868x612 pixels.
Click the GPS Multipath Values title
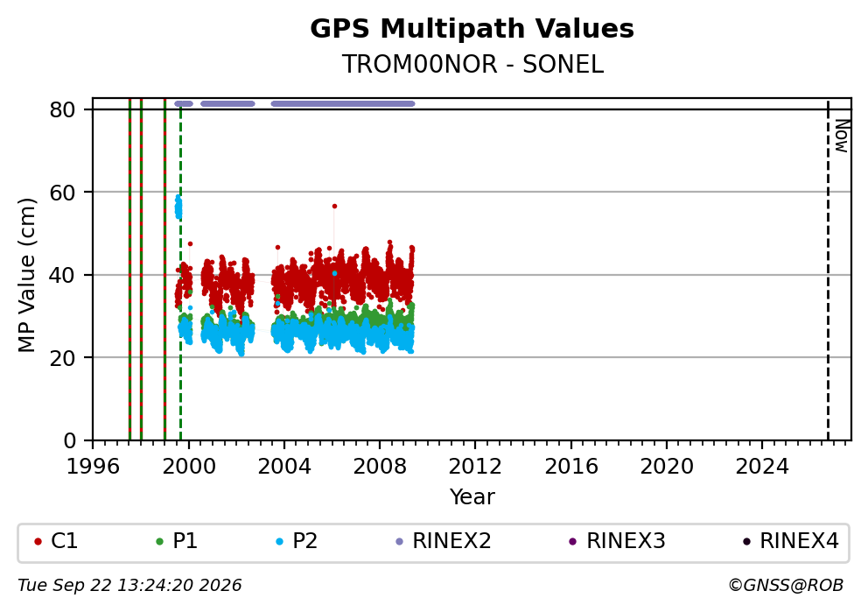tap(472, 29)
